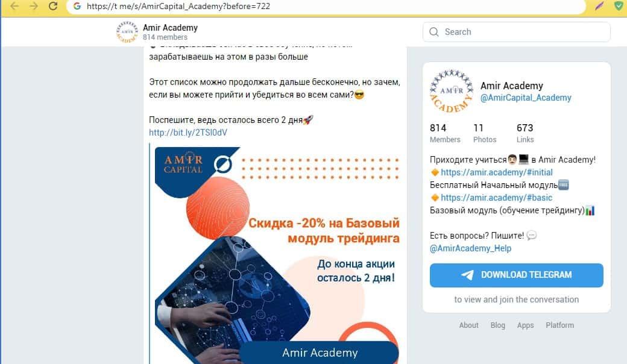Click the Download Telegram button

(x=516, y=275)
